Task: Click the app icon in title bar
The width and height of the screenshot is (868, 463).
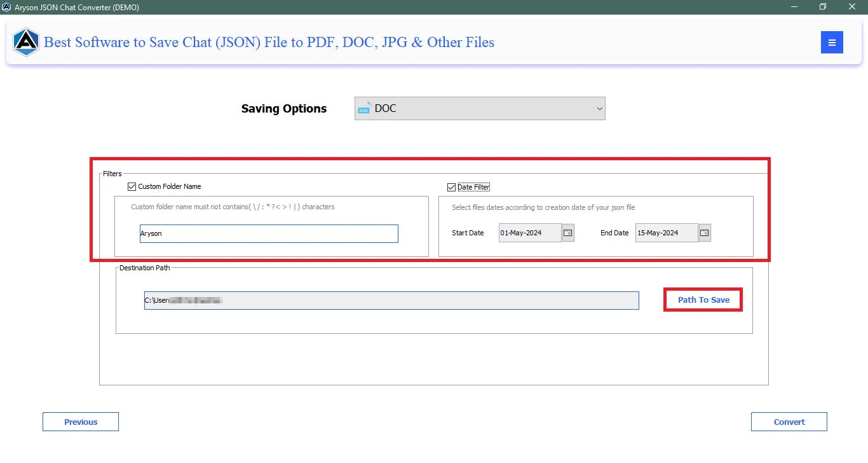Action: point(6,7)
